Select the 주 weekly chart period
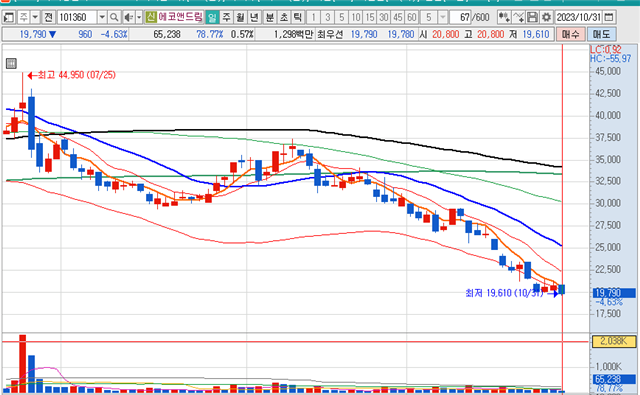Screen dimensions: 640x395 click(x=226, y=17)
